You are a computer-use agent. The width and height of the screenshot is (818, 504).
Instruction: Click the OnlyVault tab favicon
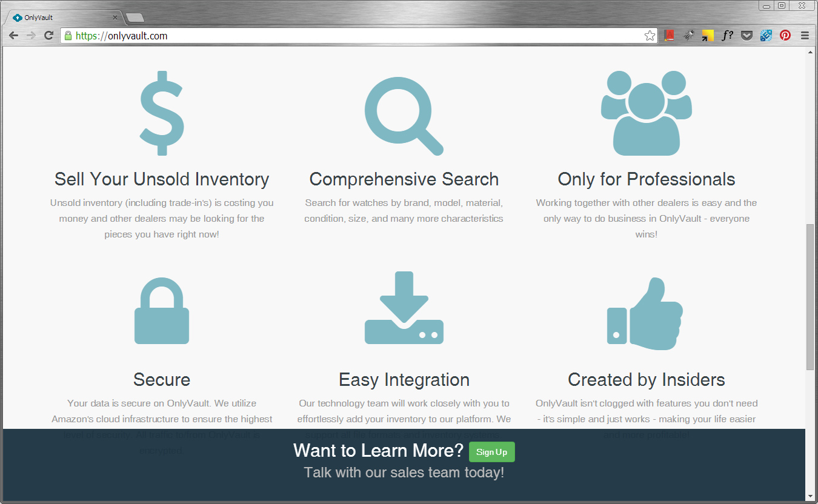[17, 18]
